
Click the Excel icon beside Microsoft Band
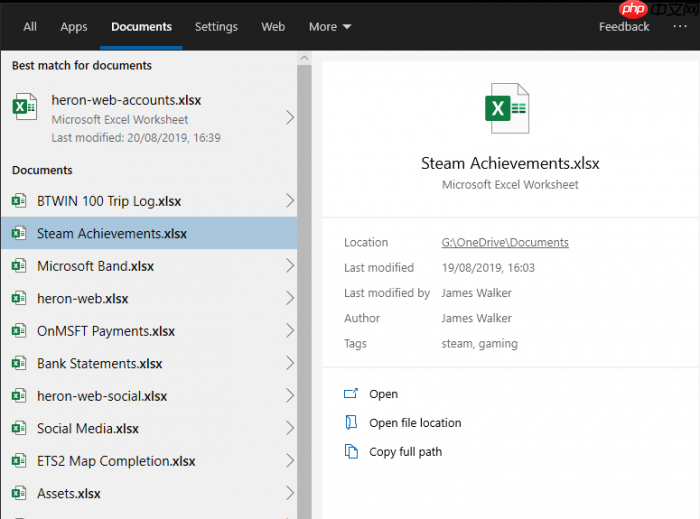coord(19,266)
